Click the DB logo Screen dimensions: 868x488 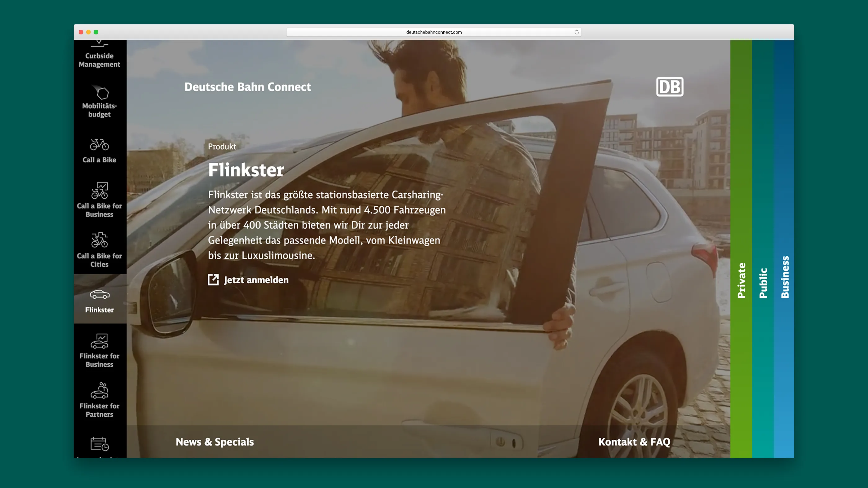tap(670, 86)
